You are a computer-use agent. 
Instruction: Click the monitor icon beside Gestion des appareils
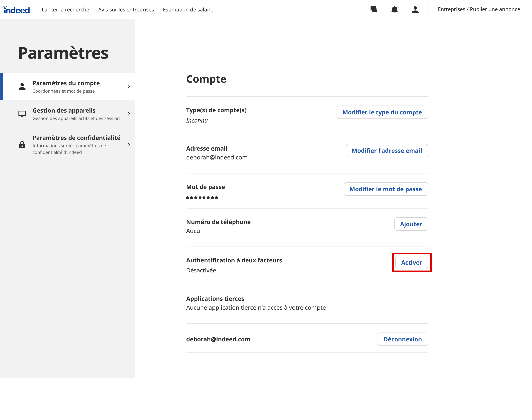point(22,114)
